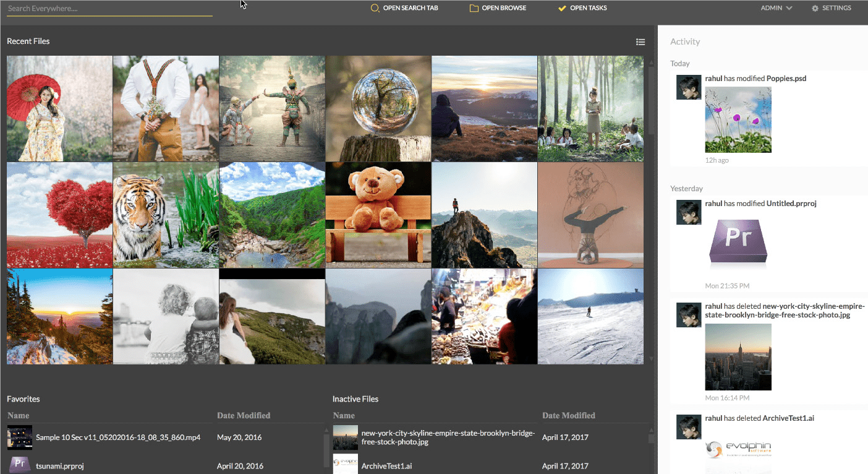The image size is (868, 474).
Task: Click the tsunami.prproj Premiere icon
Action: pyautogui.click(x=20, y=464)
